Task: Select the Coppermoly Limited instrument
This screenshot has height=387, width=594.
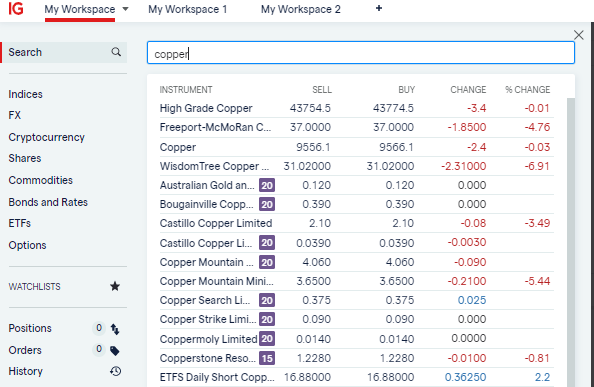Action: tap(208, 339)
